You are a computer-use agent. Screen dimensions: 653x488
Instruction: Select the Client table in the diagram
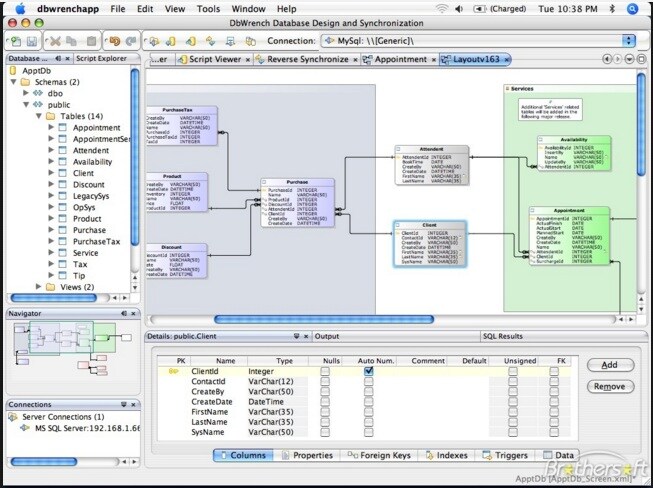point(430,244)
